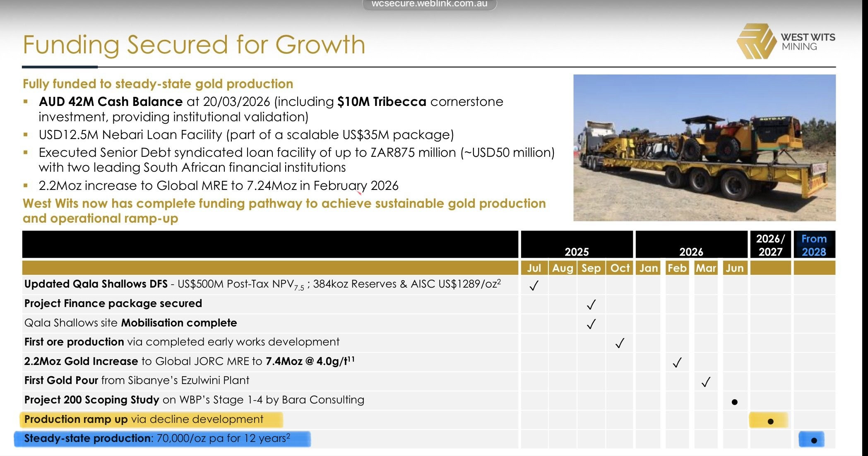This screenshot has width=868, height=456.
Task: Click the 'First ore production' row label
Action: coord(182,342)
